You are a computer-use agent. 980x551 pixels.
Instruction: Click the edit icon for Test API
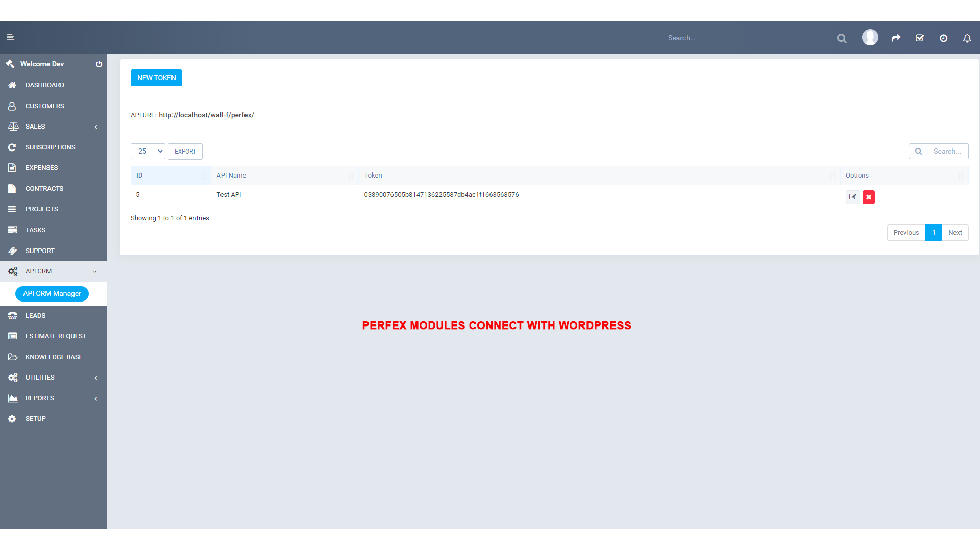852,197
